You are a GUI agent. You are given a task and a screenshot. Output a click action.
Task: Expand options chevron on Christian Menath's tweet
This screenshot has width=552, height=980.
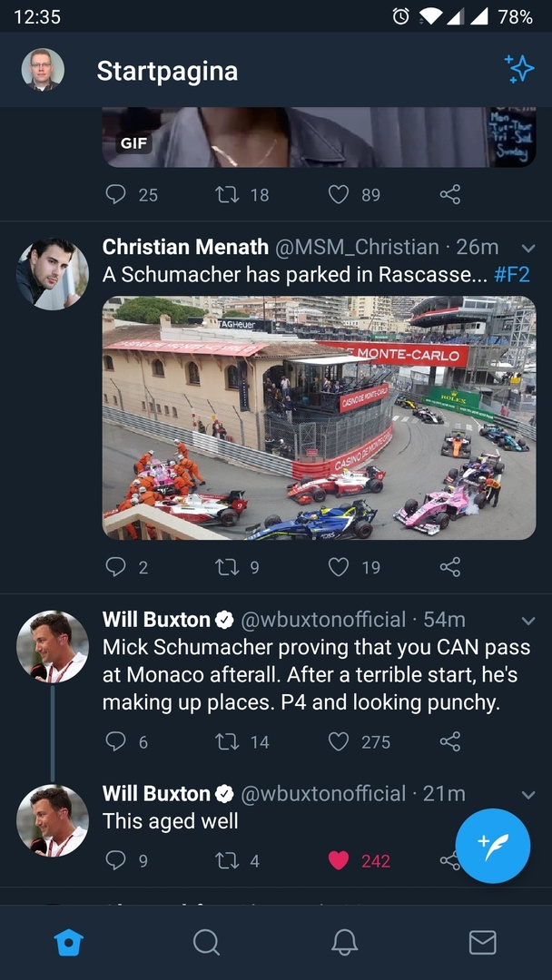(528, 248)
